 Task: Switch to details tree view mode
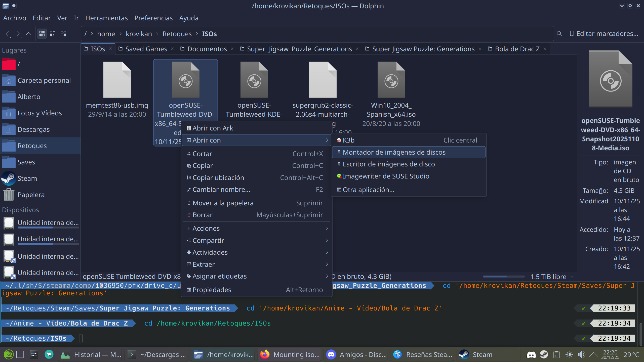tap(63, 33)
